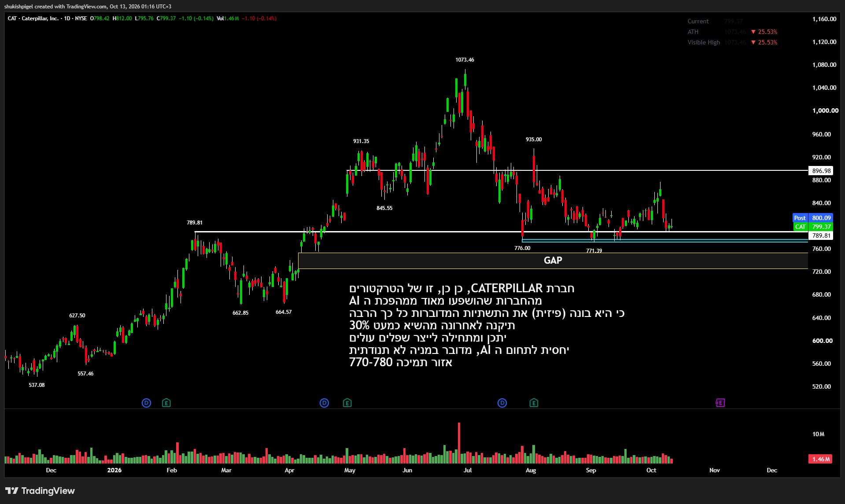Viewport: 845px width, 504px height.
Task: Click the 931.35 swing high label
Action: (361, 141)
